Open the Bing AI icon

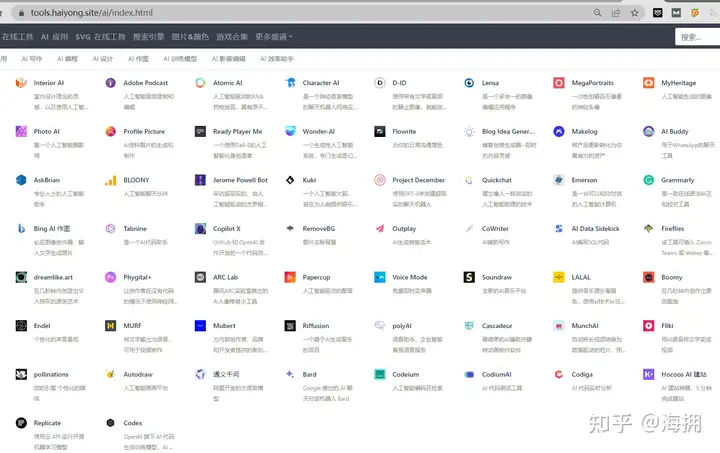coord(21,228)
